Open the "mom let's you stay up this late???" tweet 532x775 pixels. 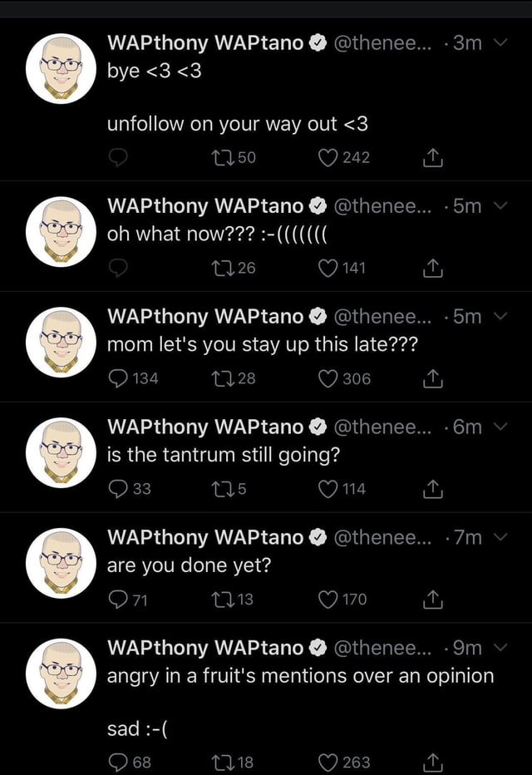263,344
